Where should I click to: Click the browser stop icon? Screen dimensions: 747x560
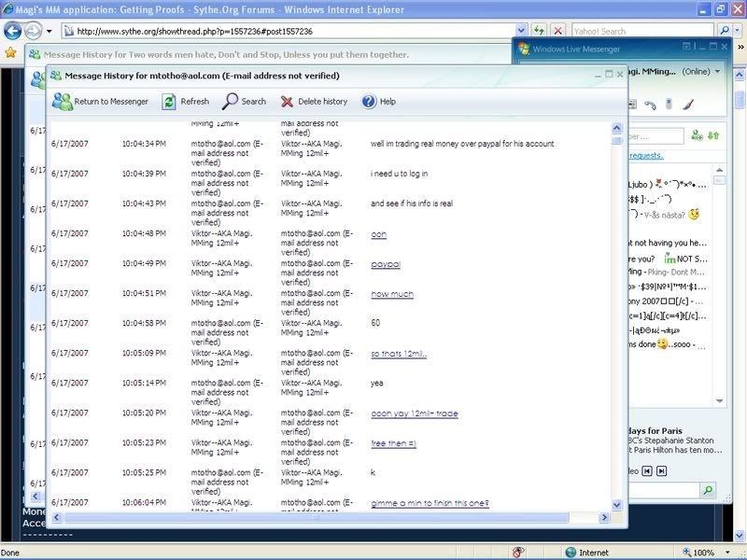(x=557, y=32)
